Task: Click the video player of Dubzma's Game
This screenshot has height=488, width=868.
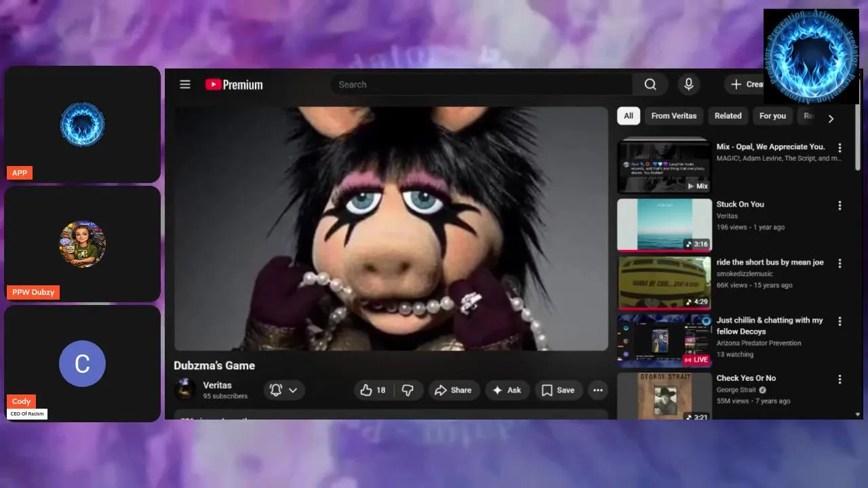Action: pyautogui.click(x=391, y=228)
